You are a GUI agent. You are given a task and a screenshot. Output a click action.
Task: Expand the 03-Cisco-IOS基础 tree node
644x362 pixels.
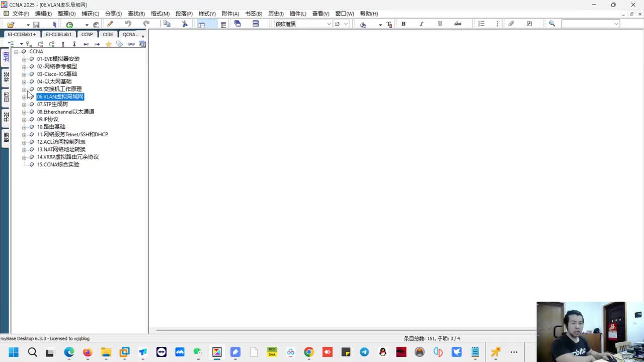click(24, 74)
